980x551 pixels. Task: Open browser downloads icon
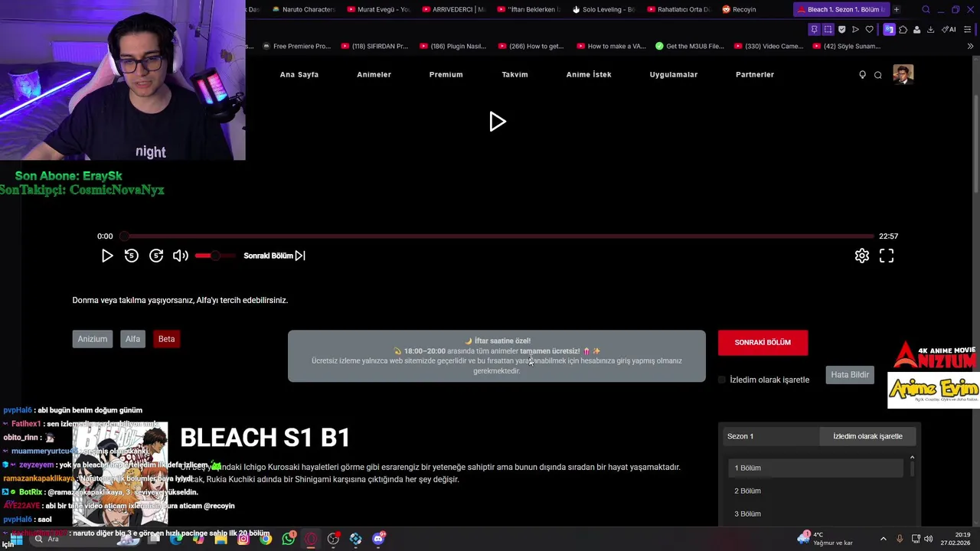[930, 30]
